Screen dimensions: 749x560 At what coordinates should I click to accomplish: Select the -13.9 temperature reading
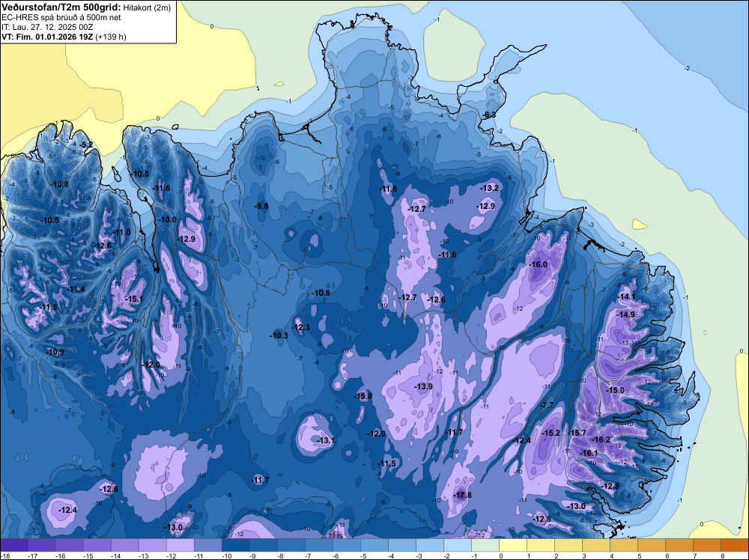pyautogui.click(x=424, y=386)
